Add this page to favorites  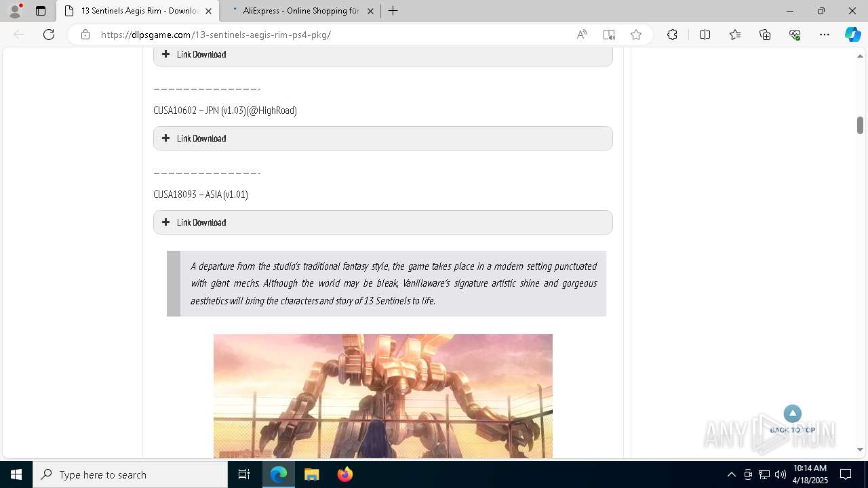pos(636,35)
